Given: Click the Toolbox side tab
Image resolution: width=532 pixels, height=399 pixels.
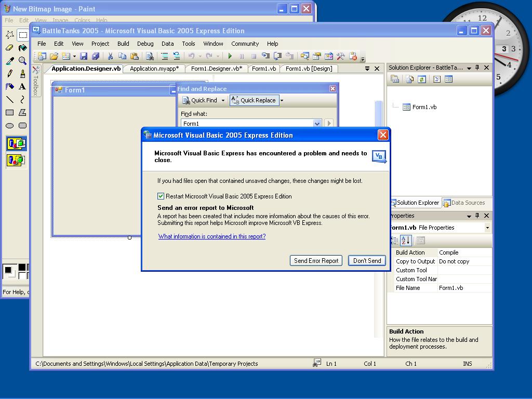Looking at the screenshot, I should (36, 82).
